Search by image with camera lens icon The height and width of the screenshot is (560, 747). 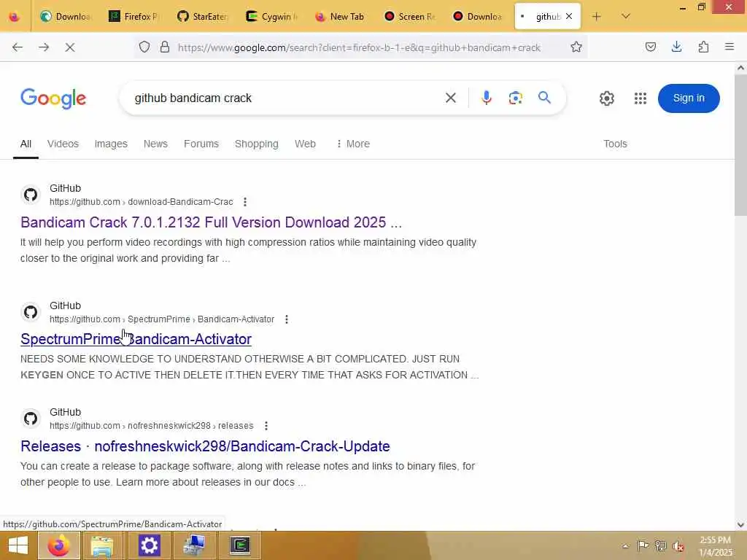pos(516,98)
